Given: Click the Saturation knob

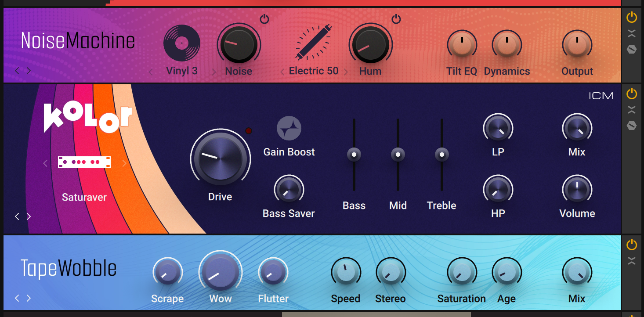Looking at the screenshot, I should (x=462, y=272).
